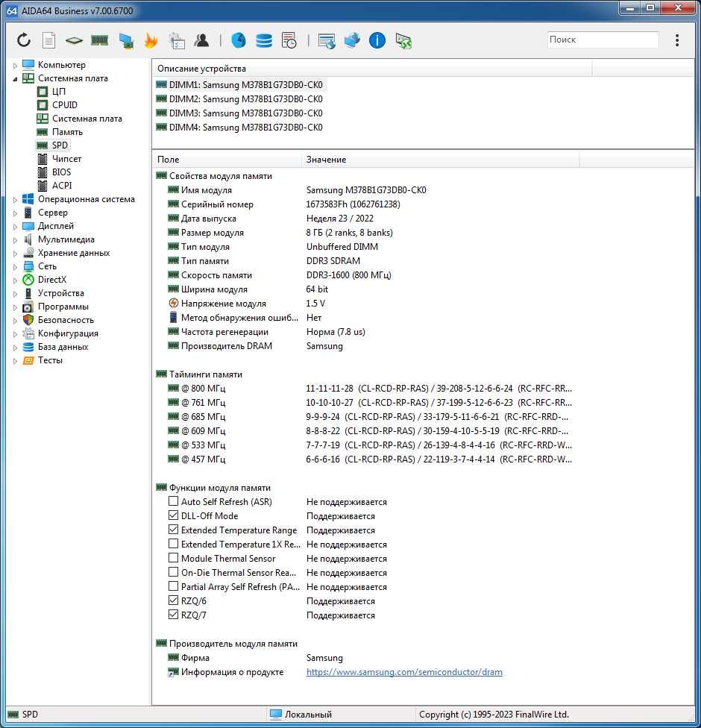Toggle Extended Temperature Range checkbox
The image size is (701, 728).
[173, 530]
